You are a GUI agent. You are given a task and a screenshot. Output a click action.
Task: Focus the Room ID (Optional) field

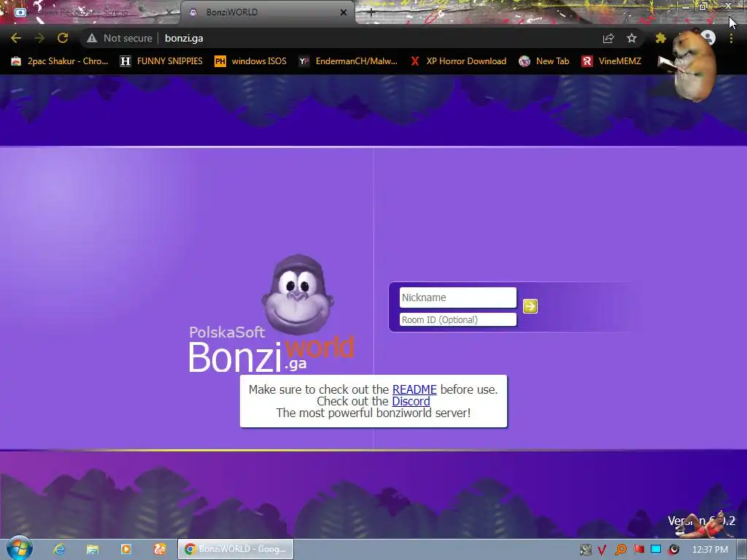coord(458,319)
